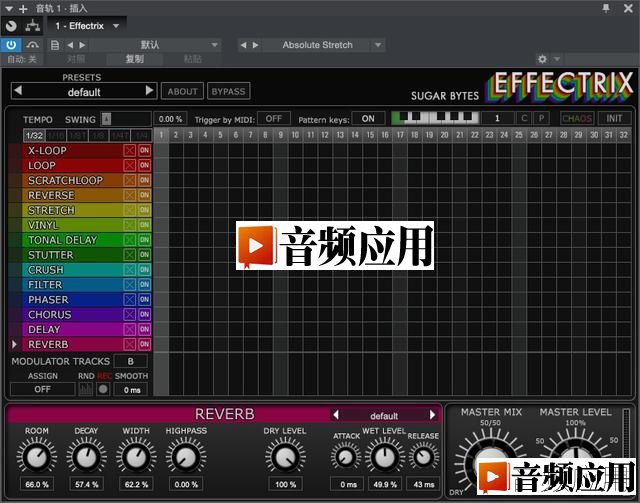This screenshot has width=640, height=503.
Task: Clear the PHASER track with X
Action: 129,300
